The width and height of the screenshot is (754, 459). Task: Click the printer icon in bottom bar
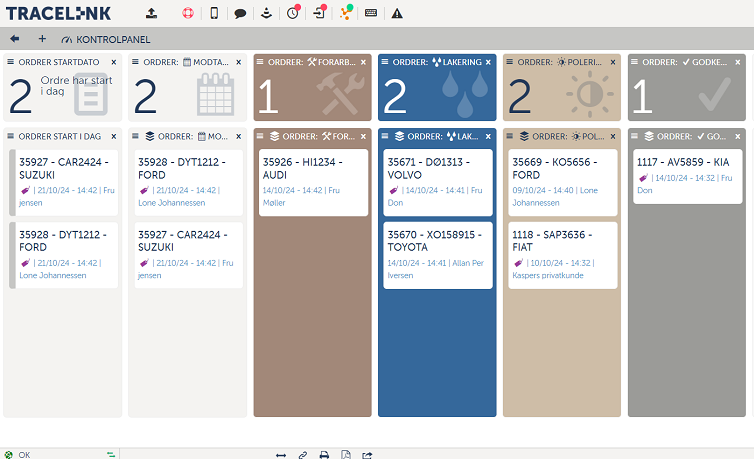click(x=324, y=454)
